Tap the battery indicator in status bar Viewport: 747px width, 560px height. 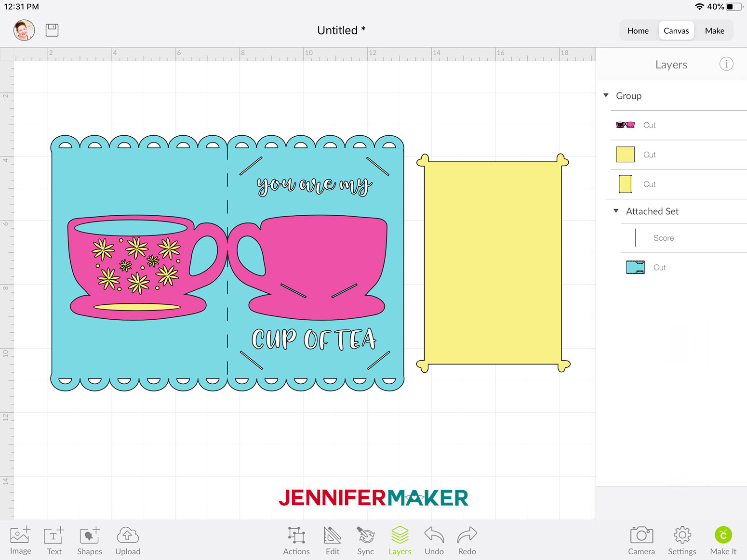(735, 7)
